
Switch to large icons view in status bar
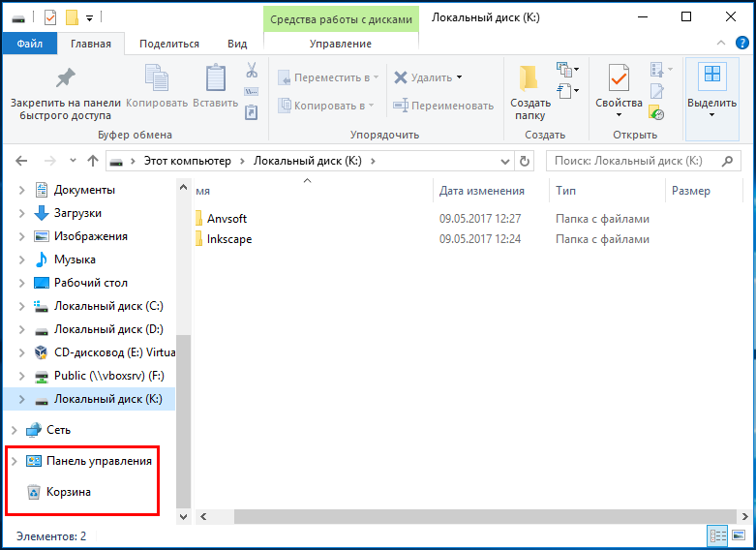point(739,535)
